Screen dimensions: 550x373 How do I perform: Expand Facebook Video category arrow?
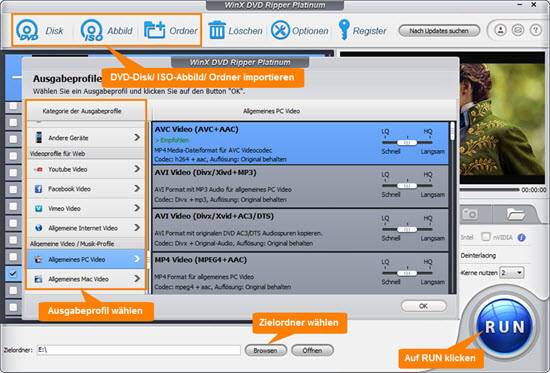pyautogui.click(x=137, y=188)
